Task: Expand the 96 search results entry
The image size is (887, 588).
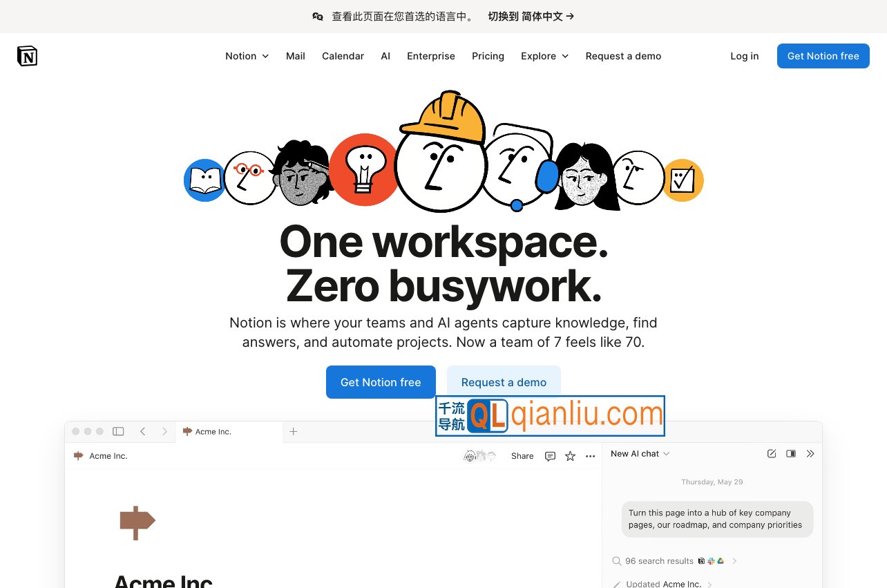Action: pyautogui.click(x=734, y=561)
